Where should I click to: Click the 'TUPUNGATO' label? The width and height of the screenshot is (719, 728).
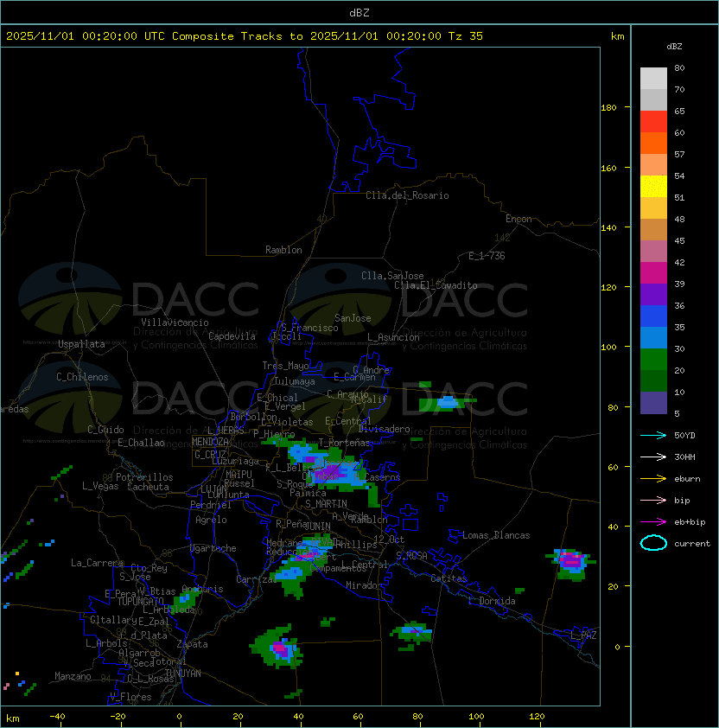pyautogui.click(x=140, y=601)
